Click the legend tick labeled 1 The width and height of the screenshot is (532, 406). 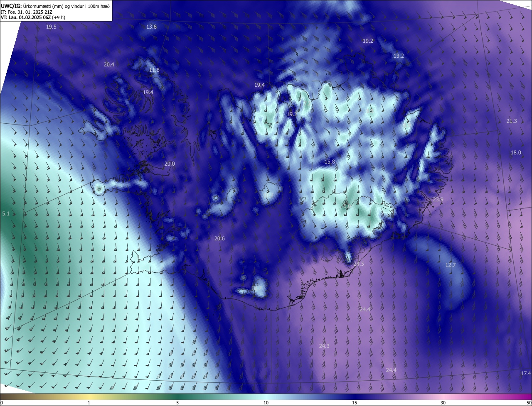tap(89, 403)
